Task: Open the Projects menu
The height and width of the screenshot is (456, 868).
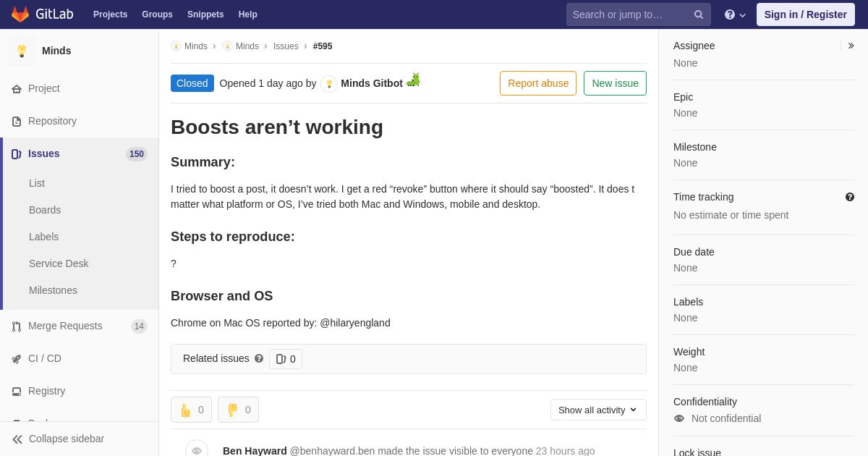Action: click(110, 14)
